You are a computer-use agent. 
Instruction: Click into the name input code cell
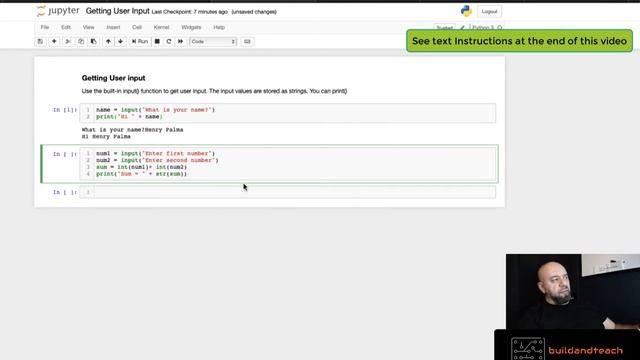point(288,113)
